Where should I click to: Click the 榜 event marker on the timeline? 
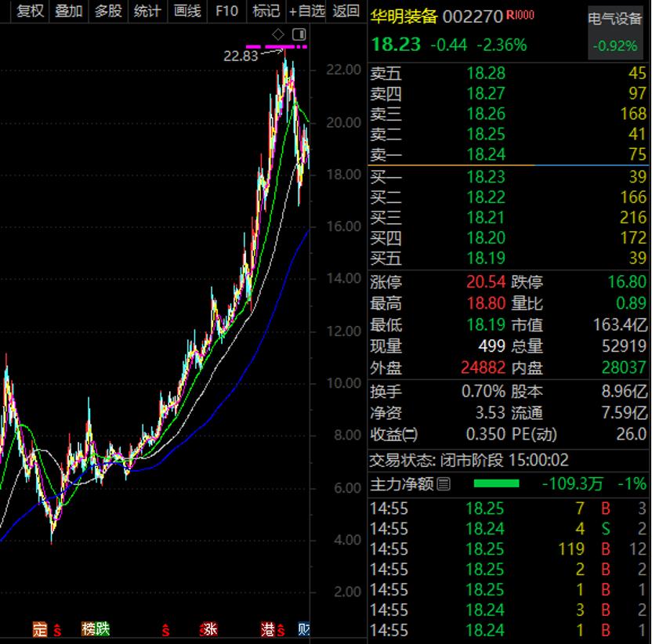(x=89, y=628)
